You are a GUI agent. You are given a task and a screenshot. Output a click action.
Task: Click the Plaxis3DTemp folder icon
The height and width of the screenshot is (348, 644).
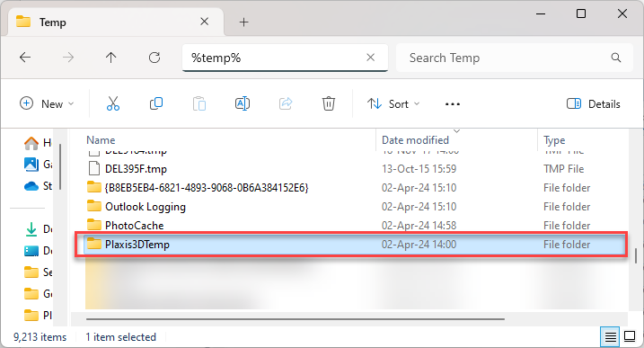[x=94, y=244]
